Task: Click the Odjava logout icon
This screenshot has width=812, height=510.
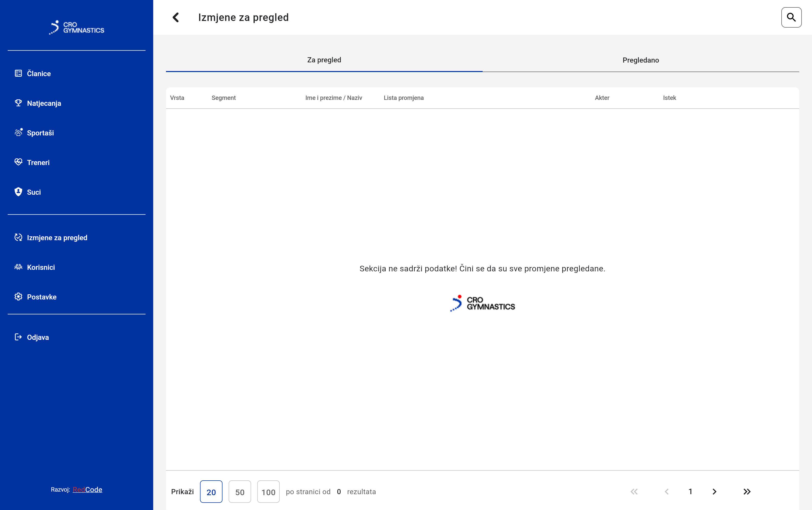Action: 18,337
